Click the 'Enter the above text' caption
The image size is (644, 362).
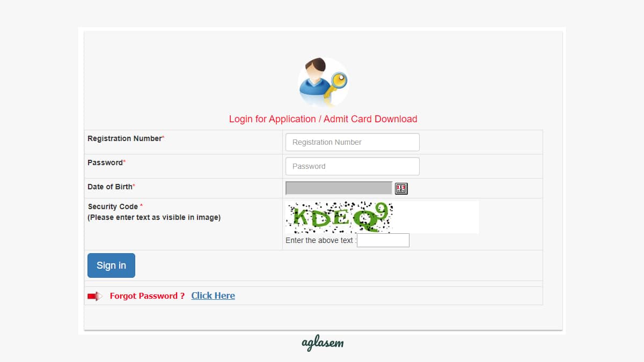point(320,241)
